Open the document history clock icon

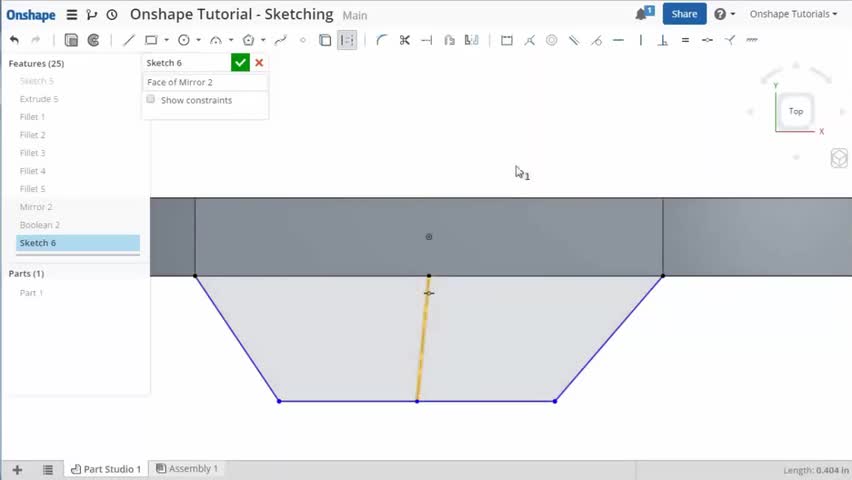(x=112, y=14)
